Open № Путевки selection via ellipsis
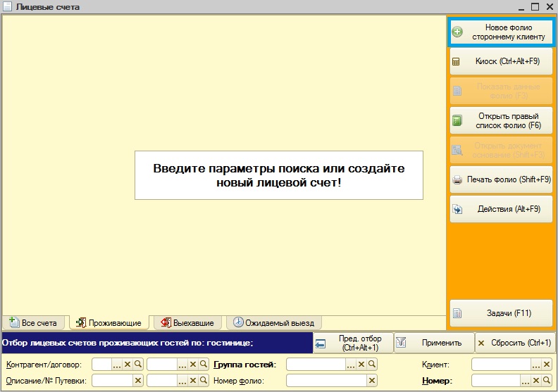Image resolution: width=558 pixels, height=392 pixels. click(182, 381)
